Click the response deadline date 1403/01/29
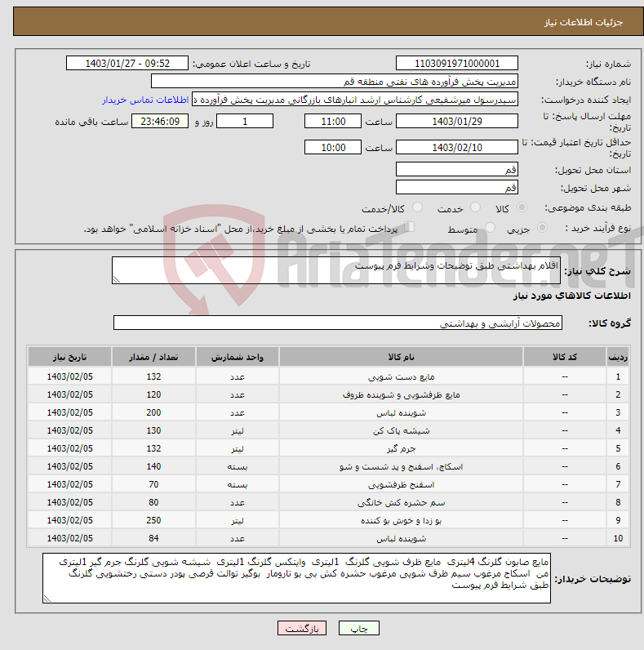 pyautogui.click(x=457, y=121)
